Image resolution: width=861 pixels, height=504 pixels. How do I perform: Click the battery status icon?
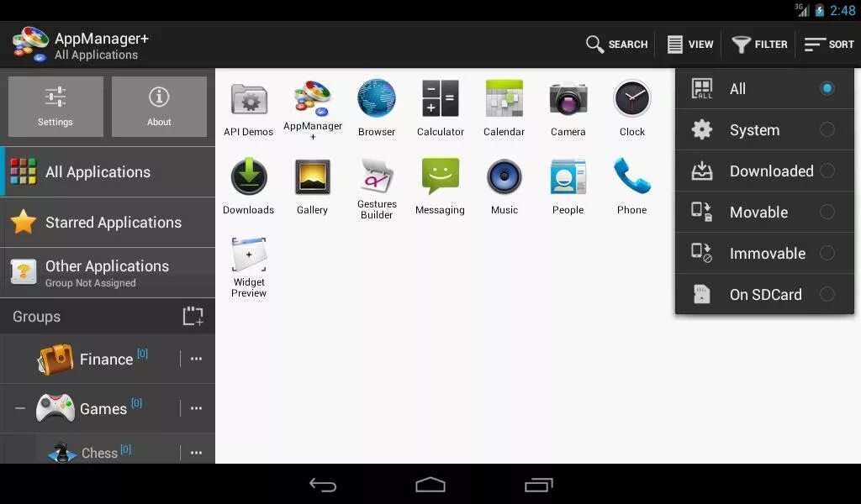819,10
